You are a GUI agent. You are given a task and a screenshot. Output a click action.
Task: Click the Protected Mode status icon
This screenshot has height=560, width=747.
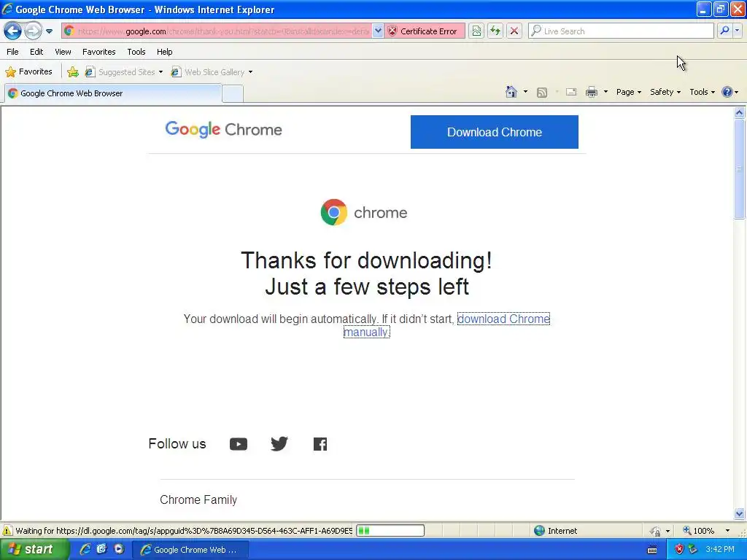(656, 531)
